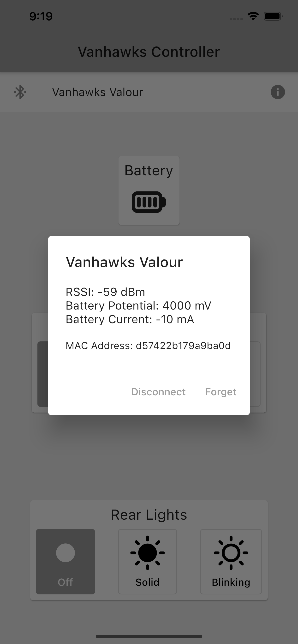
Task: Tap the Off circle icon
Action: pos(65,553)
